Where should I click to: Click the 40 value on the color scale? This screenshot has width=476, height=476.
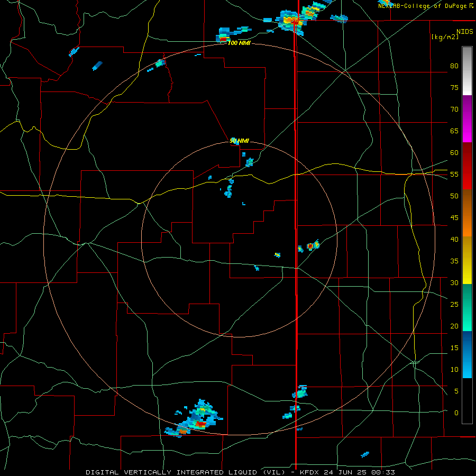(x=454, y=239)
